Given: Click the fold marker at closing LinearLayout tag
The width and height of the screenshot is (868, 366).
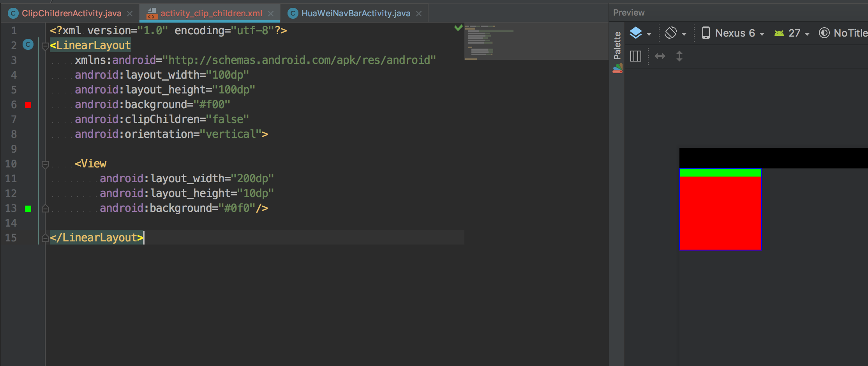Looking at the screenshot, I should click(x=45, y=238).
